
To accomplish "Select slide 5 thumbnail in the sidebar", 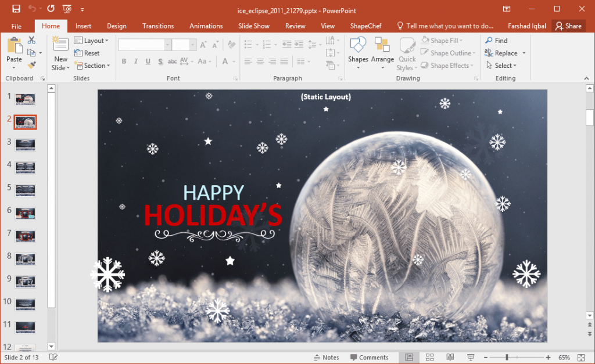I will [x=25, y=190].
